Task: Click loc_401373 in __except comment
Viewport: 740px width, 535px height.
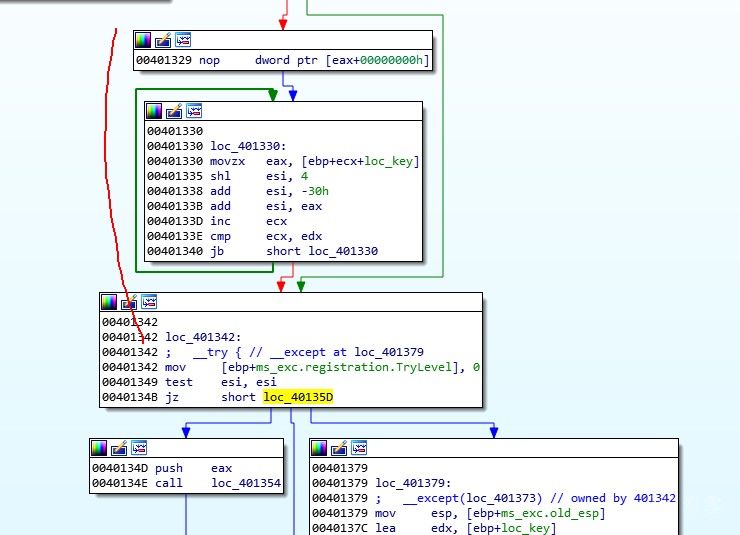Action: coord(501,499)
